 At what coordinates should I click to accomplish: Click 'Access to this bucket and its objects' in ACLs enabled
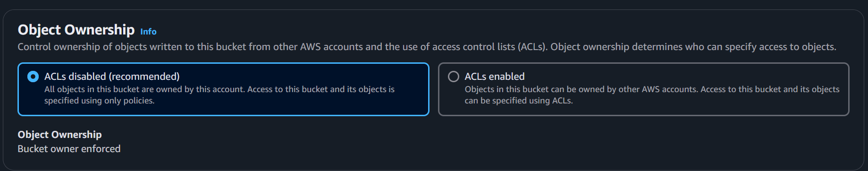click(x=770, y=89)
